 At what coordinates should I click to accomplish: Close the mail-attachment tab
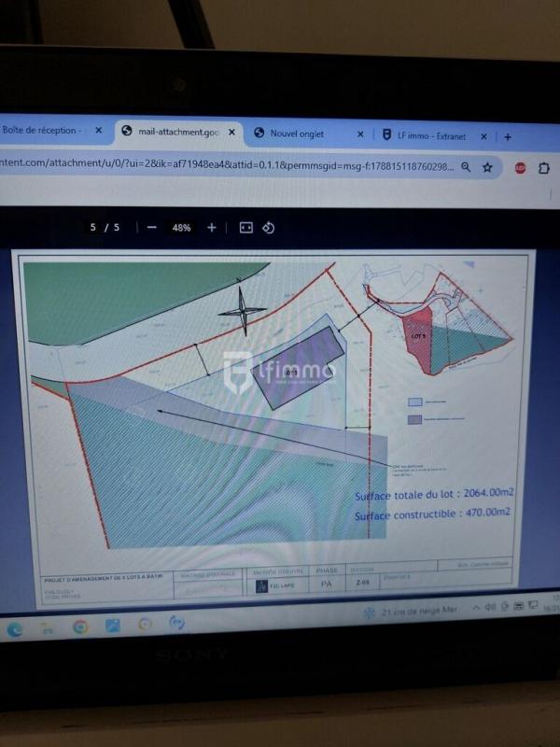point(231,133)
